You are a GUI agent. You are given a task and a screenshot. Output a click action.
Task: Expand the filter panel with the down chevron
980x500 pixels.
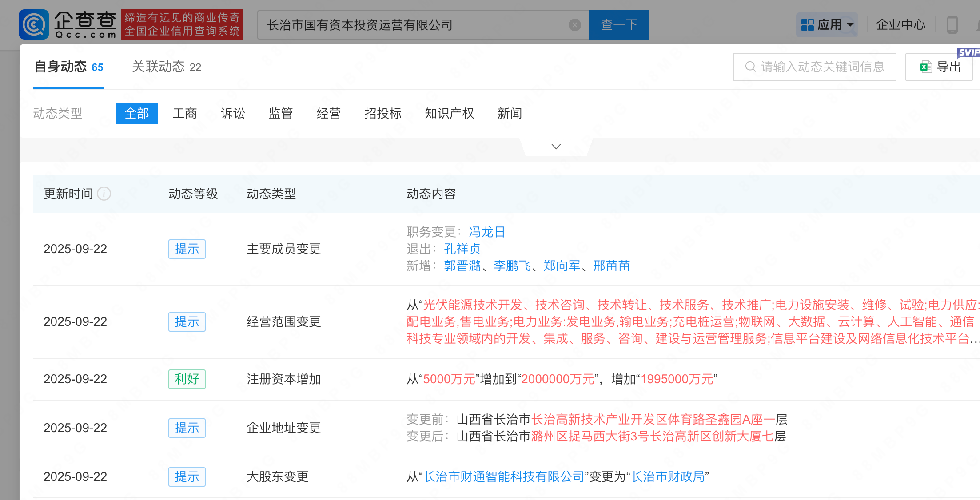coord(556,147)
